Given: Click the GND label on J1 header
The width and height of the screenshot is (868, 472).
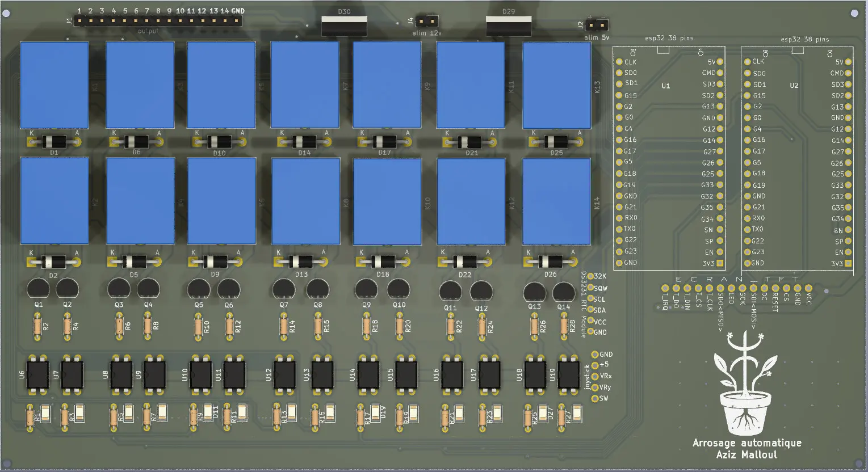Looking at the screenshot, I should pyautogui.click(x=238, y=11).
